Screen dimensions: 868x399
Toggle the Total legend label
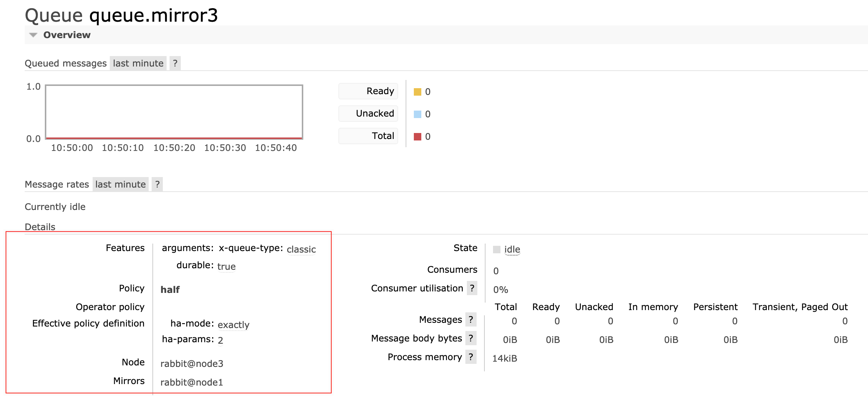368,136
